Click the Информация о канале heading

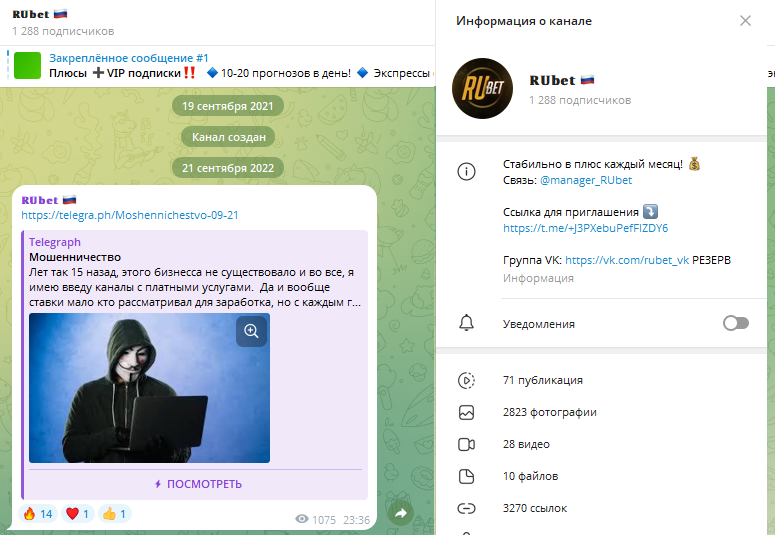click(x=523, y=21)
